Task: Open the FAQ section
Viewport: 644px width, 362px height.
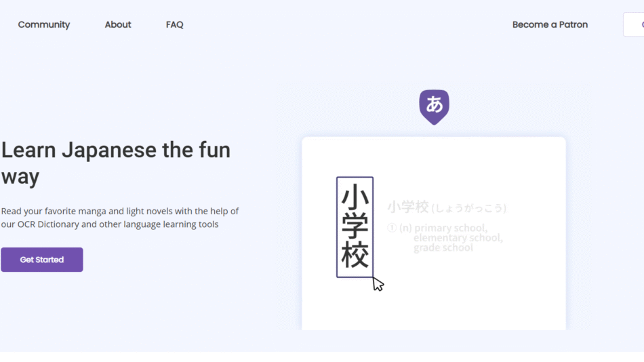Action: [x=174, y=24]
